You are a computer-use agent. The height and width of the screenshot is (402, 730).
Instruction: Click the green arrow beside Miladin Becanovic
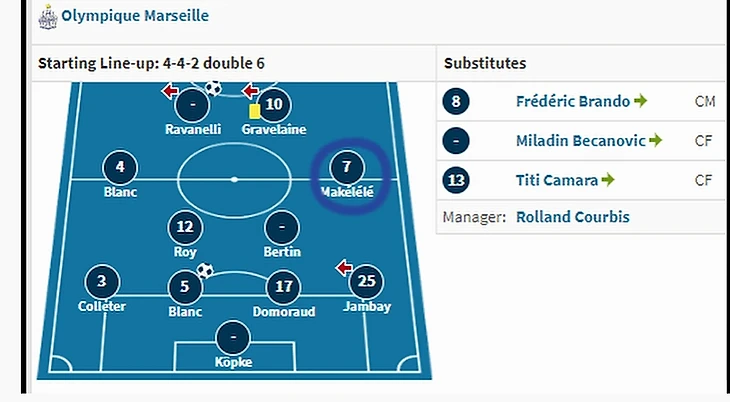(x=656, y=141)
